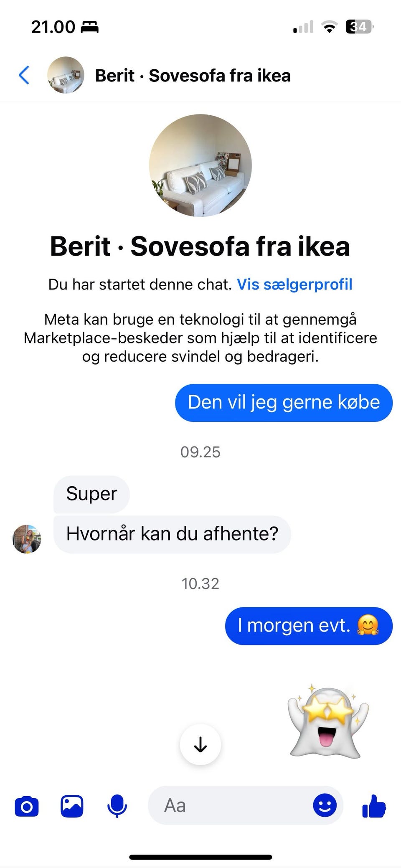
Task: Tap the ghost star-eyes sticker
Action: pyautogui.click(x=328, y=721)
